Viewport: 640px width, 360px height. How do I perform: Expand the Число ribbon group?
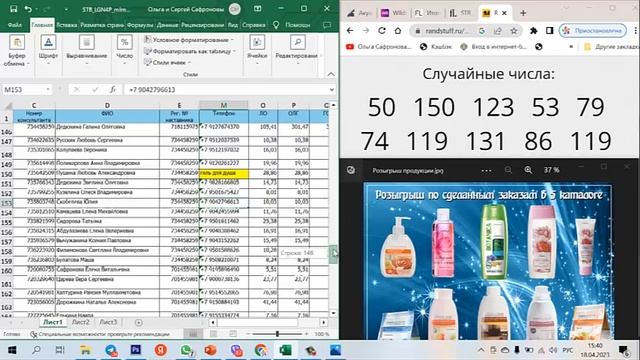point(124,51)
